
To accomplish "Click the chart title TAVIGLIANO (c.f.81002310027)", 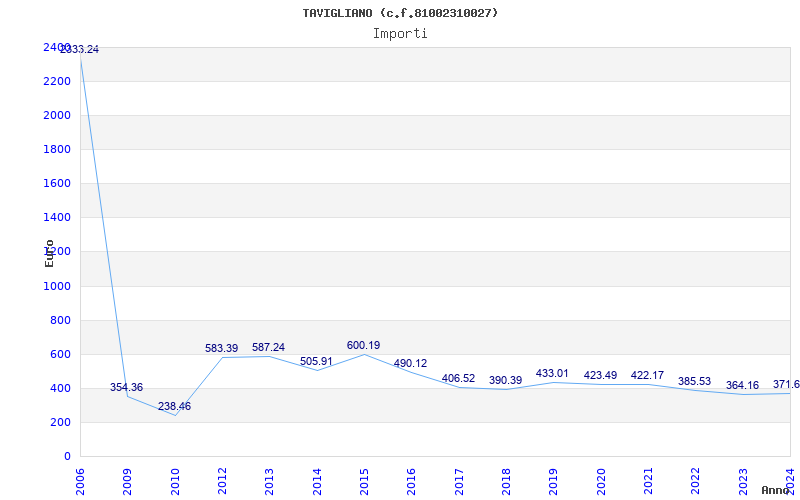I will coord(400,13).
